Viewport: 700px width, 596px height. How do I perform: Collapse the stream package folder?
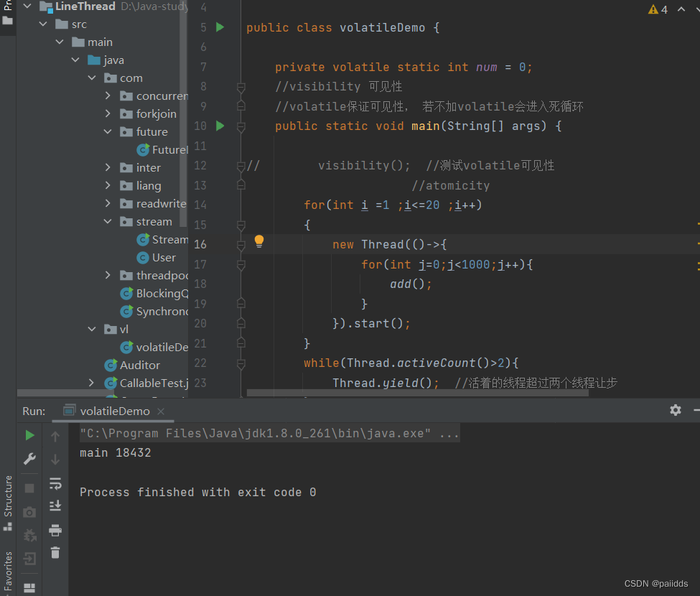108,221
